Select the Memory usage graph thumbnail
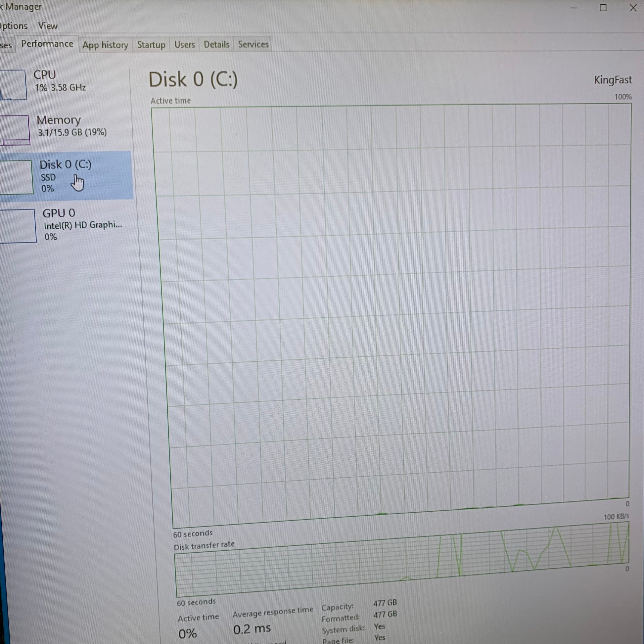This screenshot has height=644, width=644. click(15, 130)
